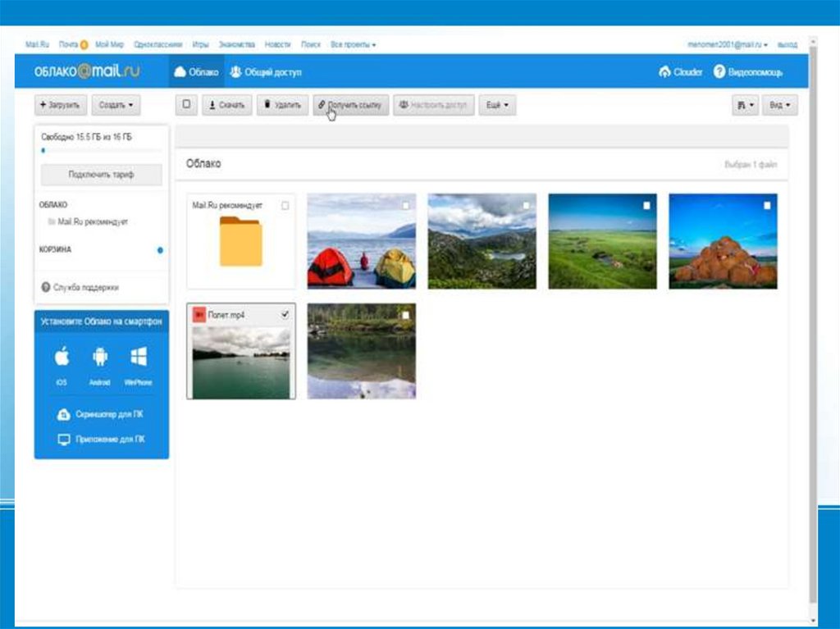Expand the account email dropdown
The image size is (840, 629).
[728, 44]
